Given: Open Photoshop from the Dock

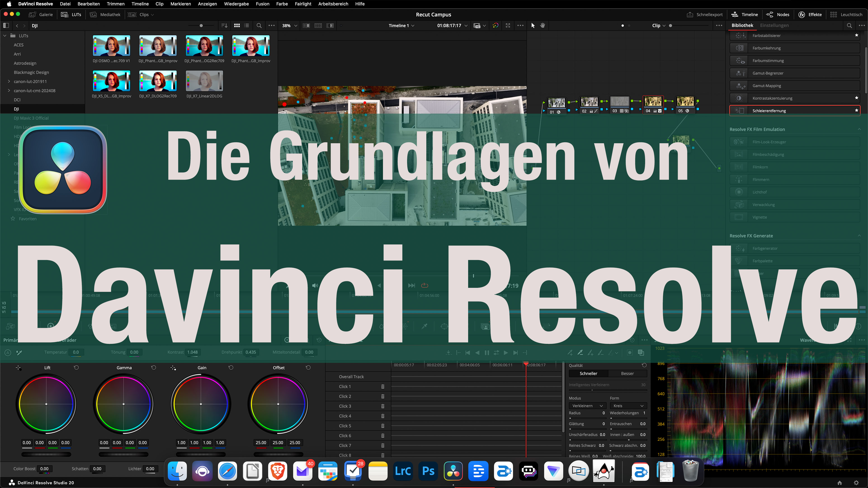Looking at the screenshot, I should [x=428, y=471].
